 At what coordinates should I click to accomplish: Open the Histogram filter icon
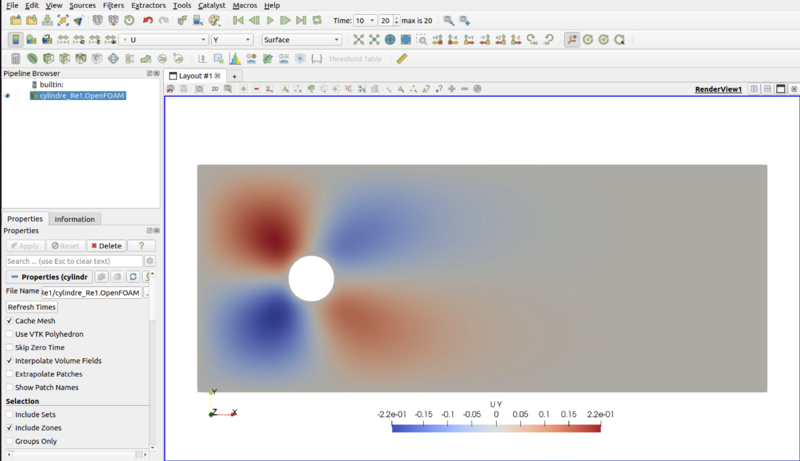(x=235, y=59)
